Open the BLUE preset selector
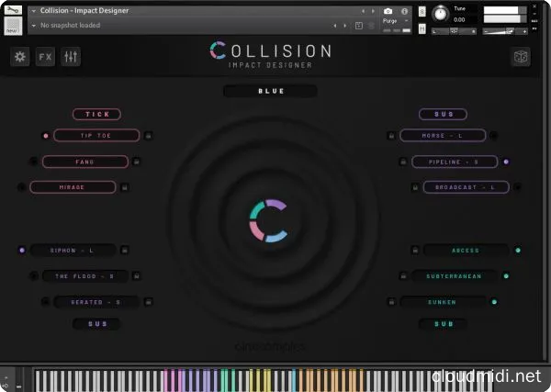 point(270,91)
